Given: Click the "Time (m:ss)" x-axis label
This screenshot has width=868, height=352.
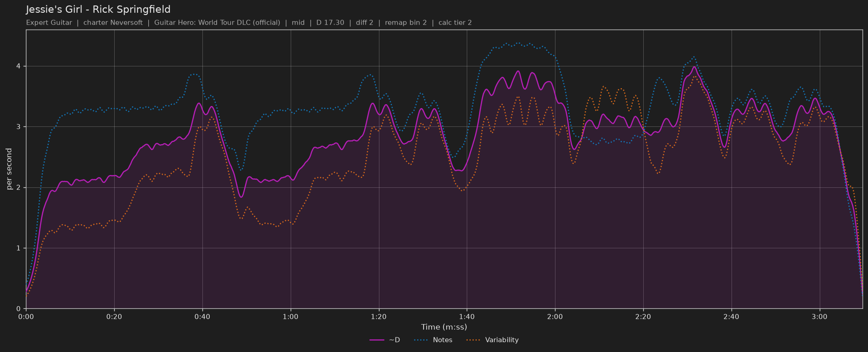Looking at the screenshot, I should (444, 327).
